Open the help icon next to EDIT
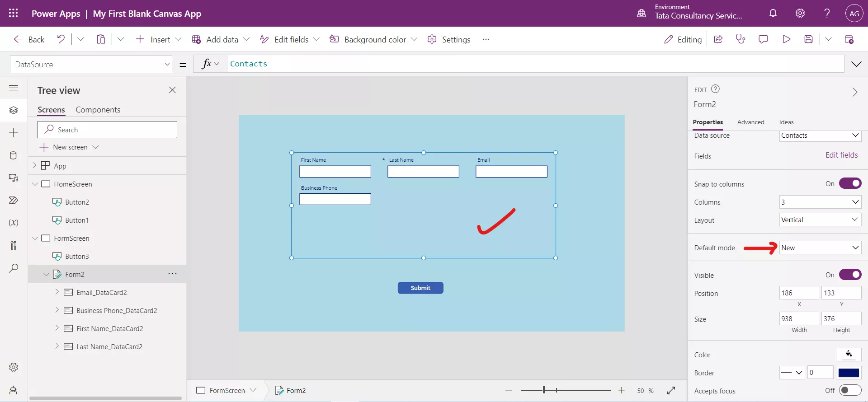Viewport: 868px width, 402px height. 715,89
